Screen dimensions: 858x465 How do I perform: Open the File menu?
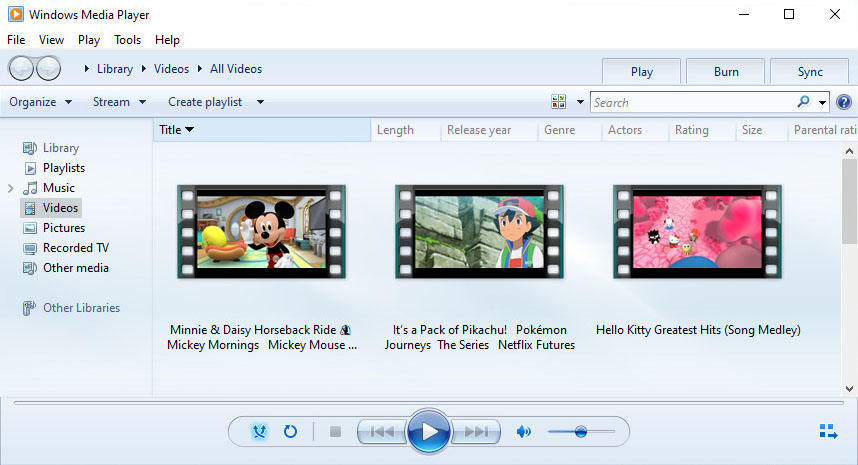[x=16, y=39]
